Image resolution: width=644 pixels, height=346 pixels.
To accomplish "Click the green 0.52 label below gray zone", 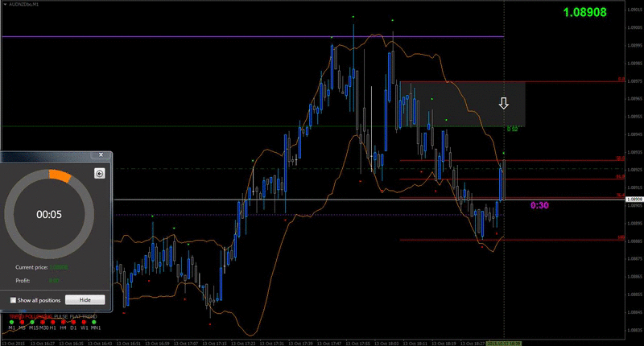I will (512, 130).
